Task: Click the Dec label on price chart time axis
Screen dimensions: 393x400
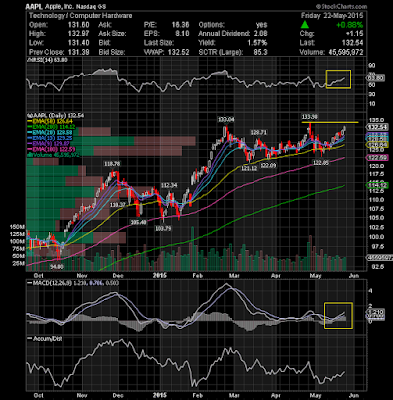Action: click(118, 276)
